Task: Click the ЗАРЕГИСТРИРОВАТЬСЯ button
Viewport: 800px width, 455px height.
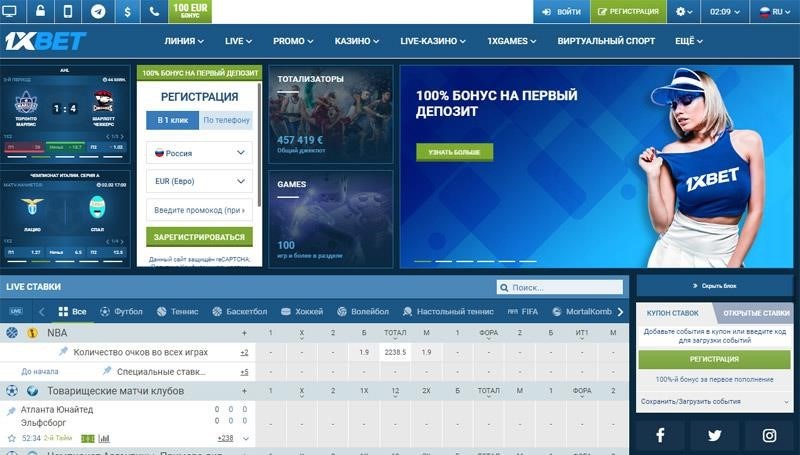Action: [x=199, y=237]
